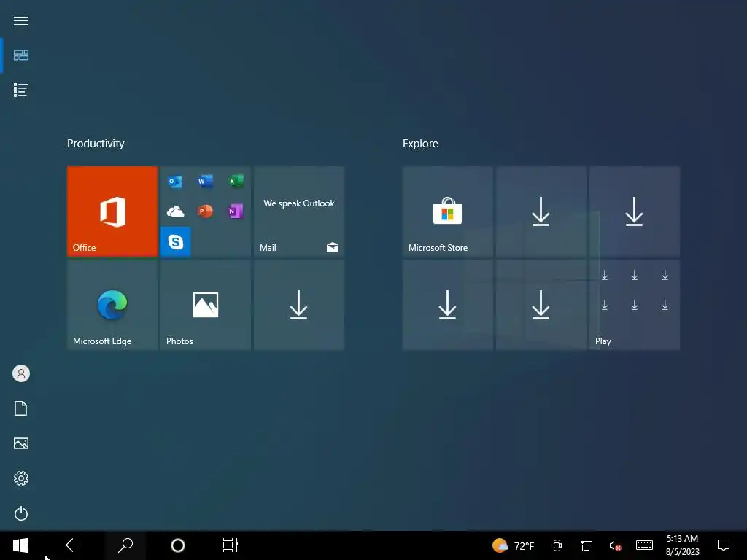
Task: Open the Office tile
Action: point(112,211)
